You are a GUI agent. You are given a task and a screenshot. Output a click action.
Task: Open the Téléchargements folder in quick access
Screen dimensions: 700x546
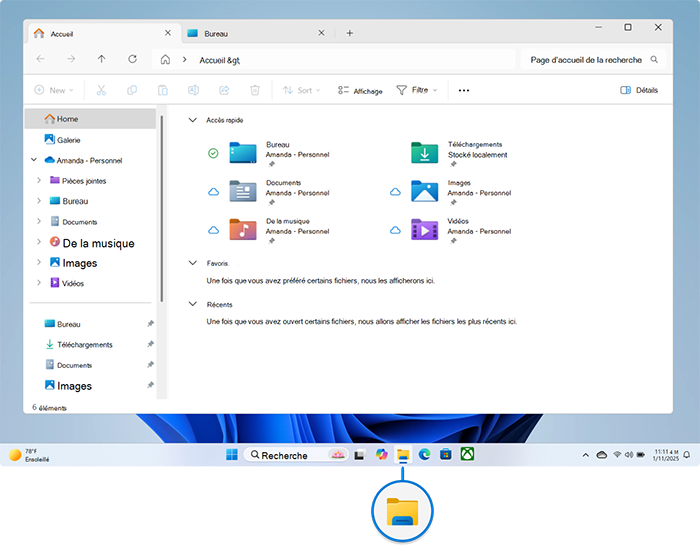(424, 152)
